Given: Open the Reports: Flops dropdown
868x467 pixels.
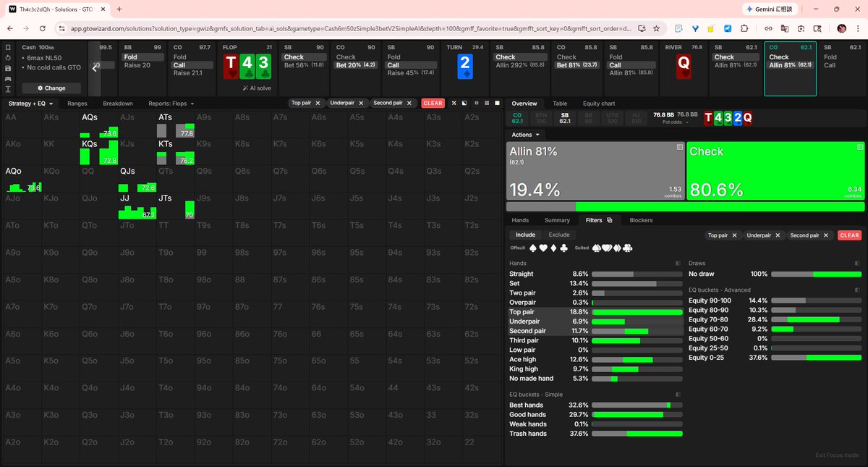Looking at the screenshot, I should (x=171, y=104).
